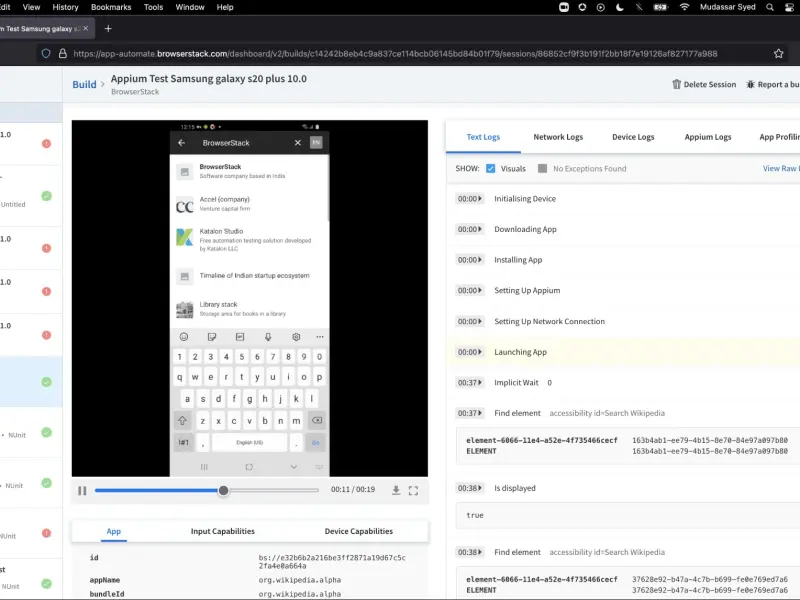Jump video to Installing App timestamp
The width and height of the screenshot is (800, 600).
[469, 260]
